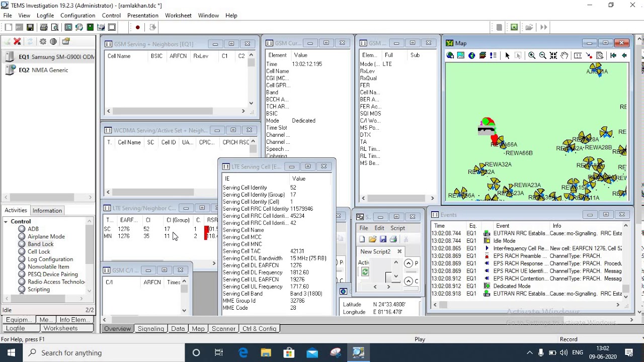Viewport: 644px width, 362px height.
Task: Select Band Lock activity
Action: point(40,244)
